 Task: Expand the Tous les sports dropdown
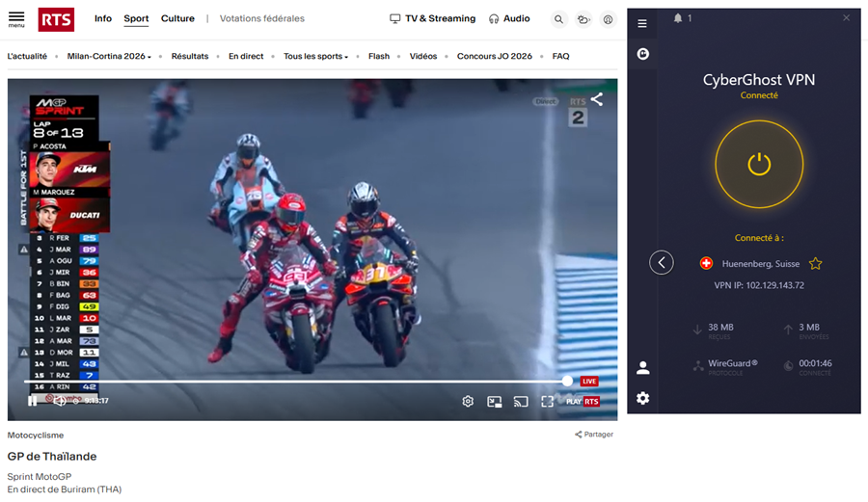(x=315, y=56)
